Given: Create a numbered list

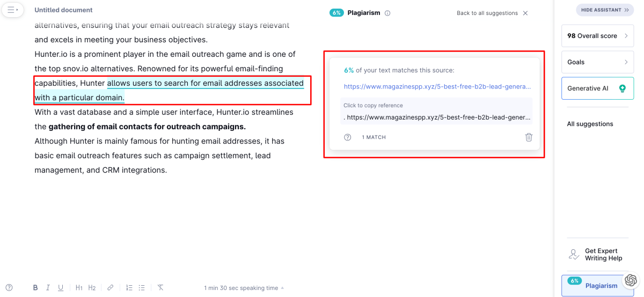Looking at the screenshot, I should (x=129, y=288).
